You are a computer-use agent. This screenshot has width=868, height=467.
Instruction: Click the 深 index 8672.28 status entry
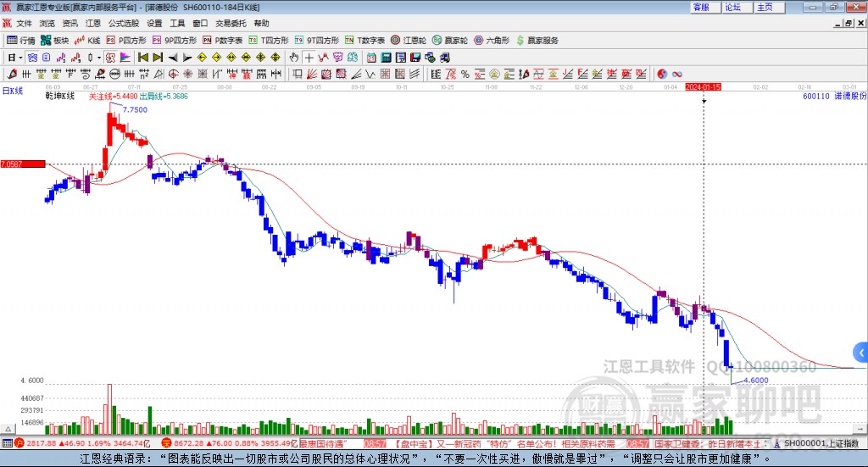229,443
